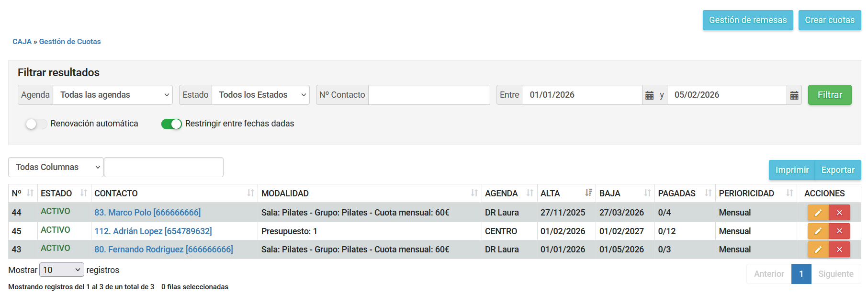
Task: Open Gestión de remesas
Action: (x=747, y=20)
